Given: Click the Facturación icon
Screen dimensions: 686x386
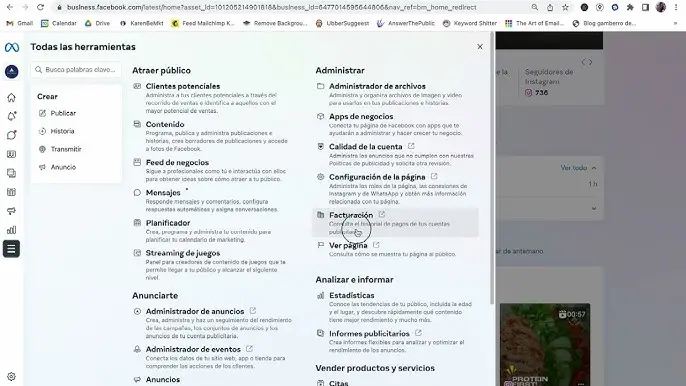Looking at the screenshot, I should tap(321, 215).
